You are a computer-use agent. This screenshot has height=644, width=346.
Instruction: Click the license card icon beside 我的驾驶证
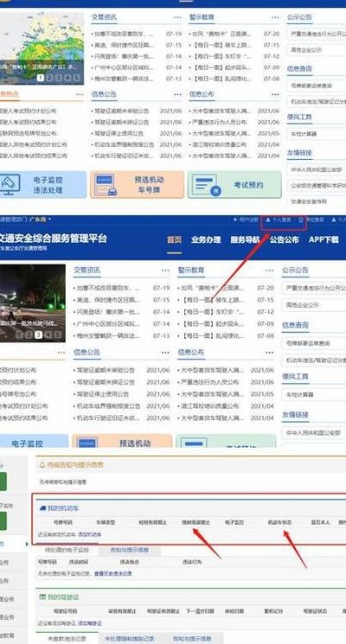coord(42,596)
